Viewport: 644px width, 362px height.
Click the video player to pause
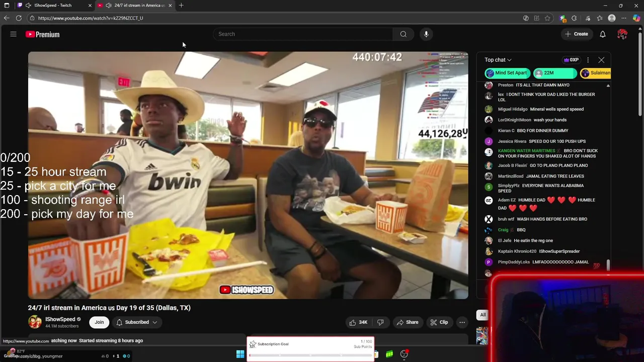point(248,175)
